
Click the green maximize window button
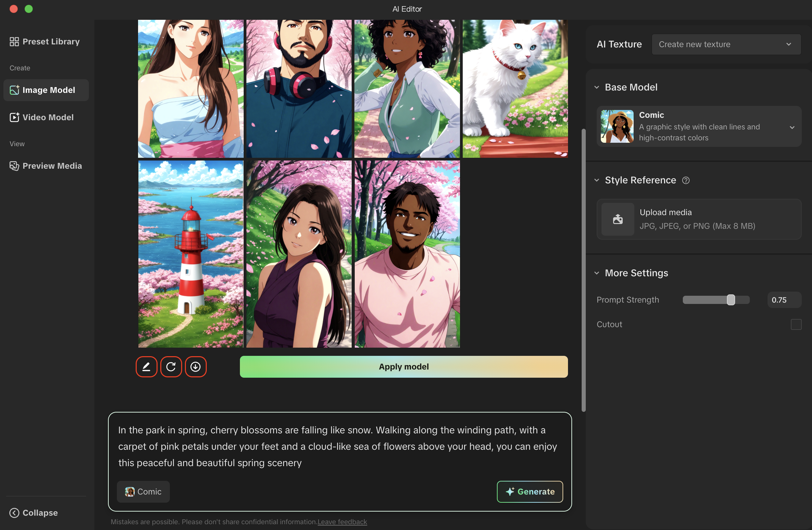tap(29, 9)
